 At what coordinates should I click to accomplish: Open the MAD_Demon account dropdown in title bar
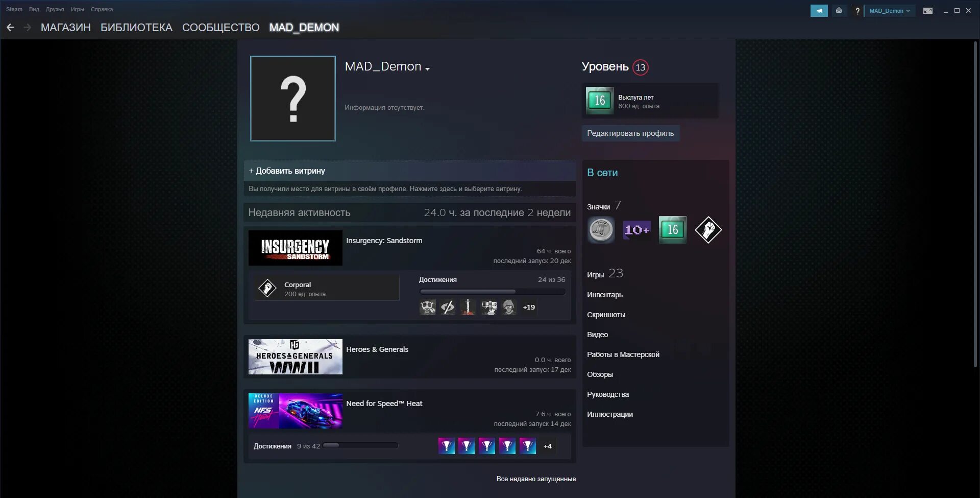coord(889,11)
